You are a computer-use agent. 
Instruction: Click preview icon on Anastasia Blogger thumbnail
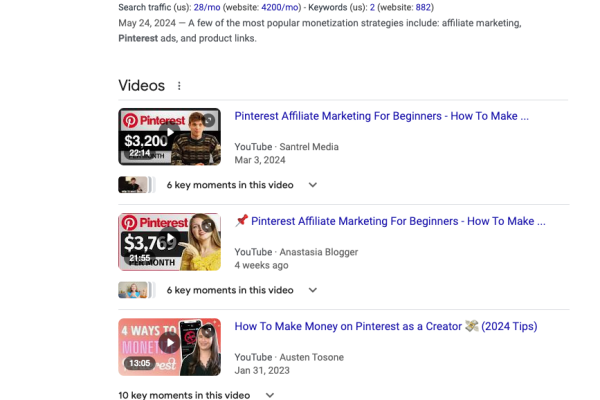(x=209, y=226)
